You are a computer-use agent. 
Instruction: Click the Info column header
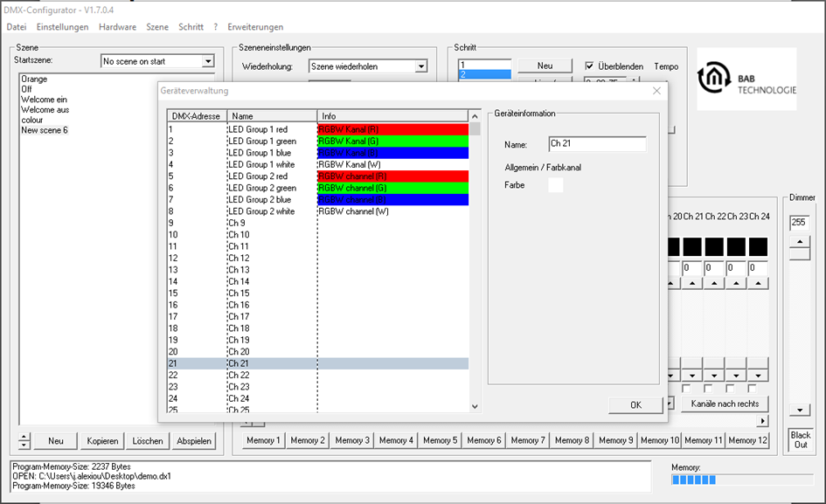click(392, 116)
